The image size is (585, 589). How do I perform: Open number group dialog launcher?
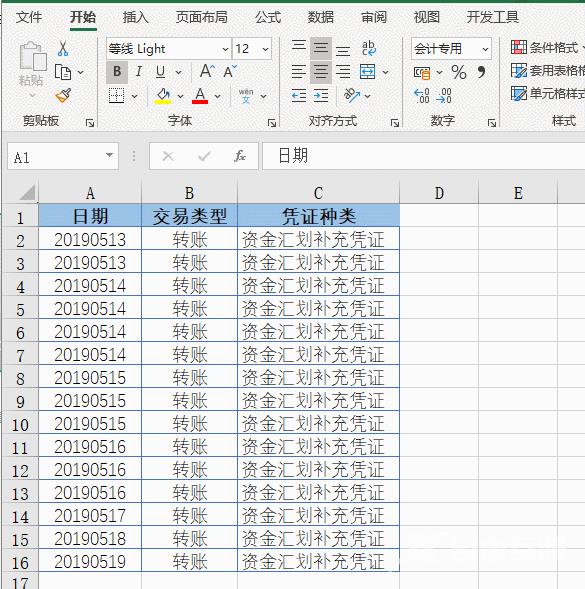click(491, 123)
